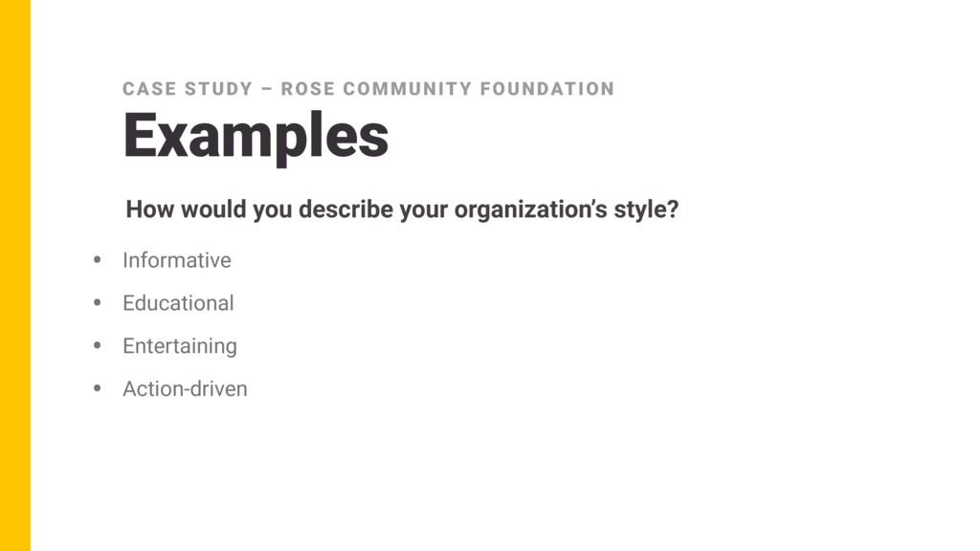Click 'ROSE COMMUNITY FOUNDATION' in the heading
The height and width of the screenshot is (551, 980).
point(448,89)
